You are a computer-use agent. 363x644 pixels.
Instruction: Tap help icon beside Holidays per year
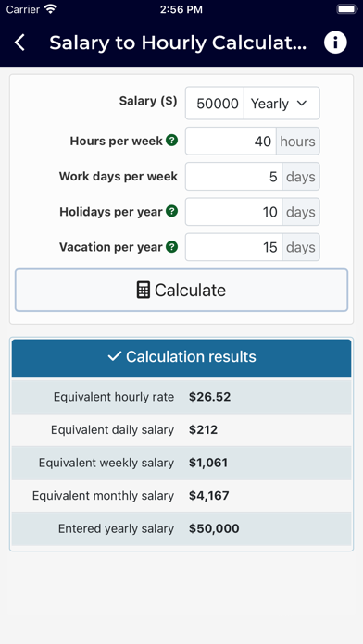172,211
